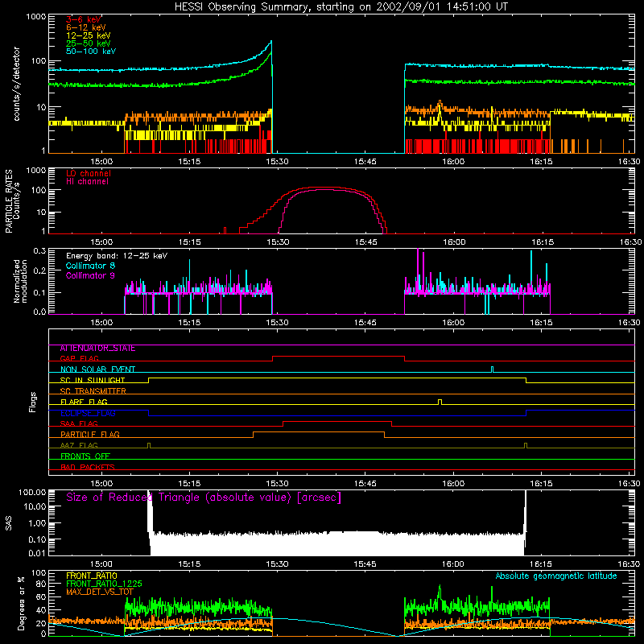Click the HI channel legend entry
Screen dimensions: 644x644
click(87, 182)
